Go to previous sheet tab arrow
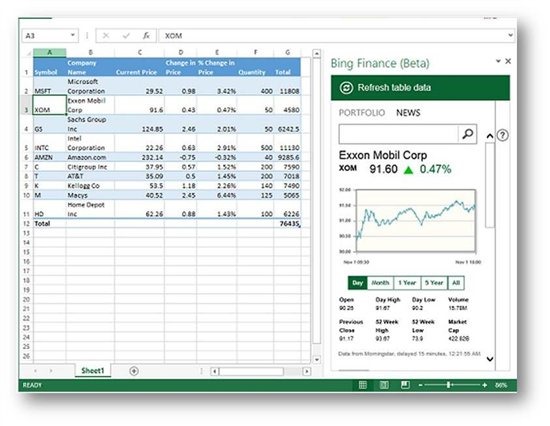The height and width of the screenshot is (426, 550). pos(35,371)
